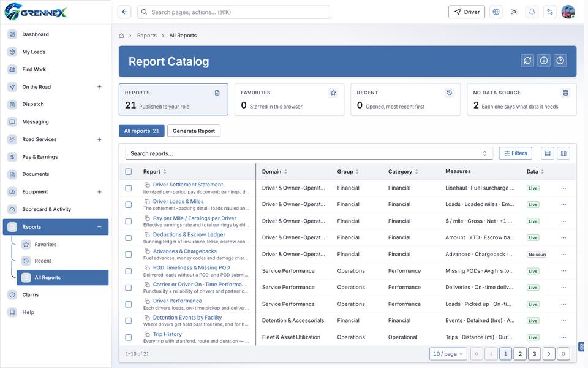Screen dimensions: 588x368
Task: Click the refresh icon in Report Catalog header
Action: [x=527, y=61]
